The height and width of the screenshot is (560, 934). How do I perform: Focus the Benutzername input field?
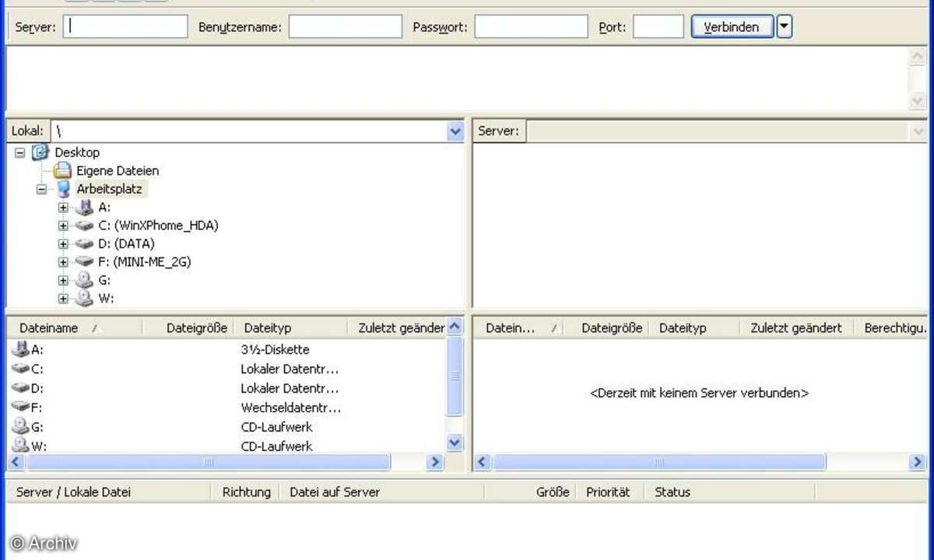click(345, 27)
